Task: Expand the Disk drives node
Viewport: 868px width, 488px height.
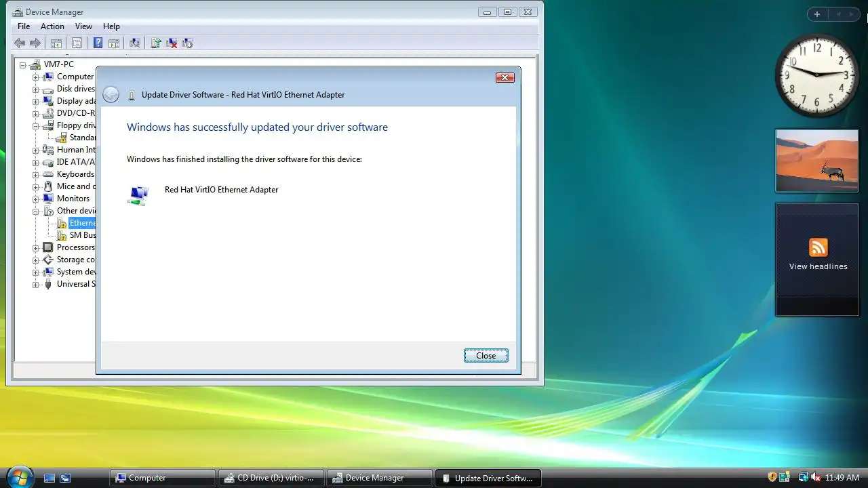Action: [35, 89]
